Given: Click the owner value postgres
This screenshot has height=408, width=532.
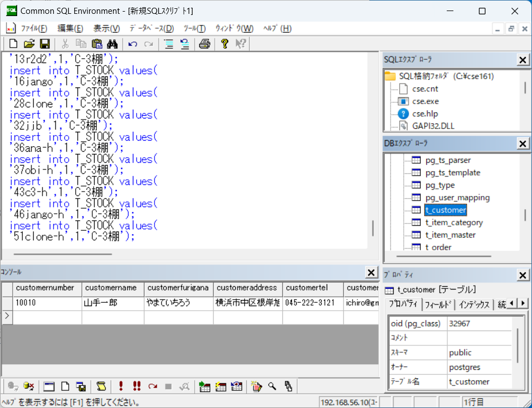Looking at the screenshot, I should [x=479, y=367].
